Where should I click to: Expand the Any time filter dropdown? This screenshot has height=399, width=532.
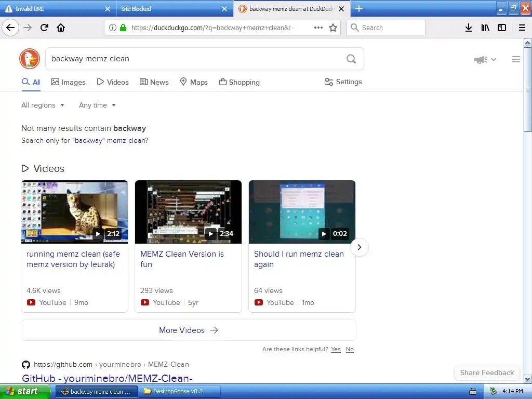point(97,105)
